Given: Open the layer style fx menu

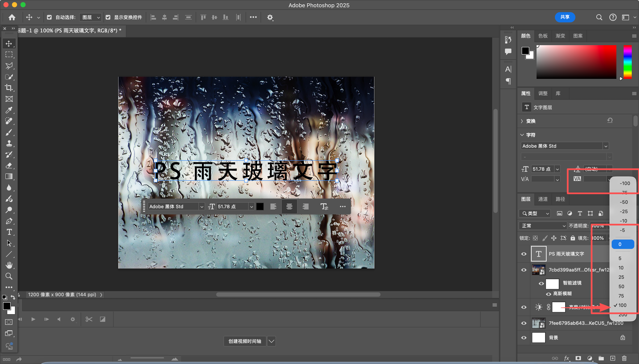Looking at the screenshot, I should click(x=567, y=358).
